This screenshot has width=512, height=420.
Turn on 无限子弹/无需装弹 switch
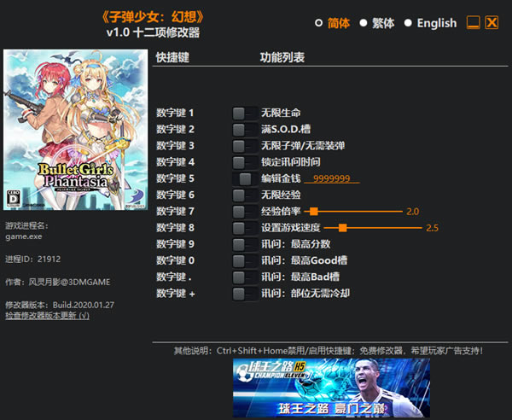(x=244, y=146)
